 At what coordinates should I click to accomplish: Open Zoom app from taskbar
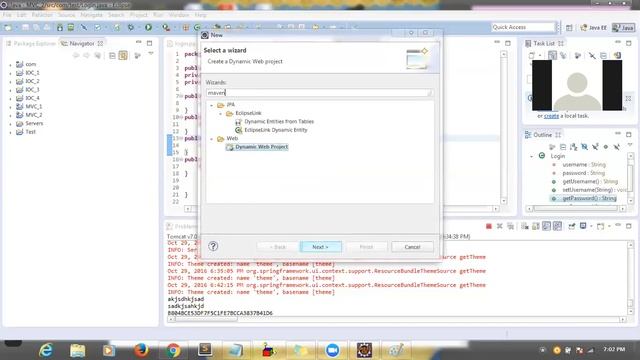point(332,350)
